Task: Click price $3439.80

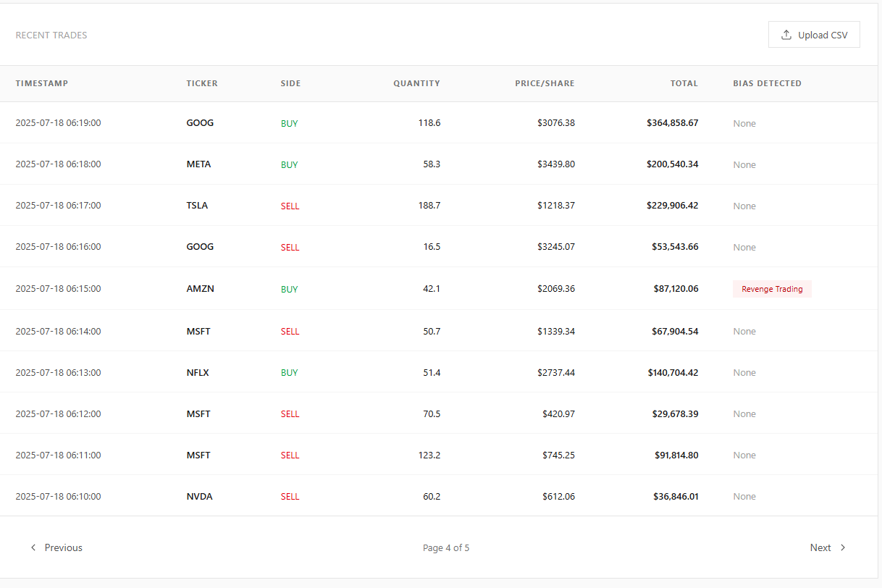Action: point(556,164)
